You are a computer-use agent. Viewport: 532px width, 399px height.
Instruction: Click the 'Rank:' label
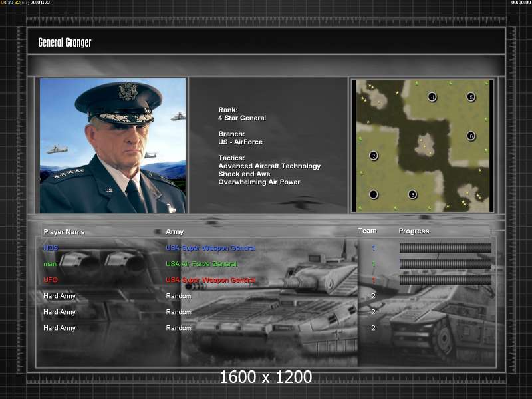[x=228, y=110]
